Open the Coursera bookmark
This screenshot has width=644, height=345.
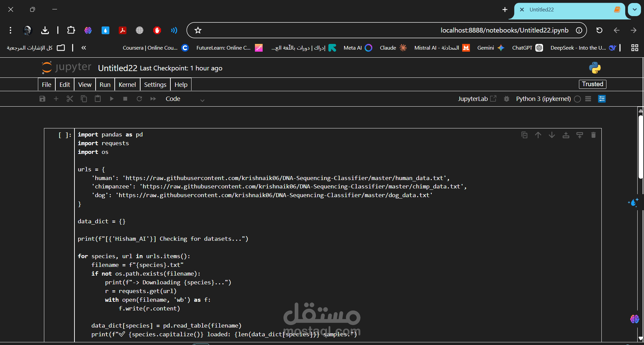156,48
